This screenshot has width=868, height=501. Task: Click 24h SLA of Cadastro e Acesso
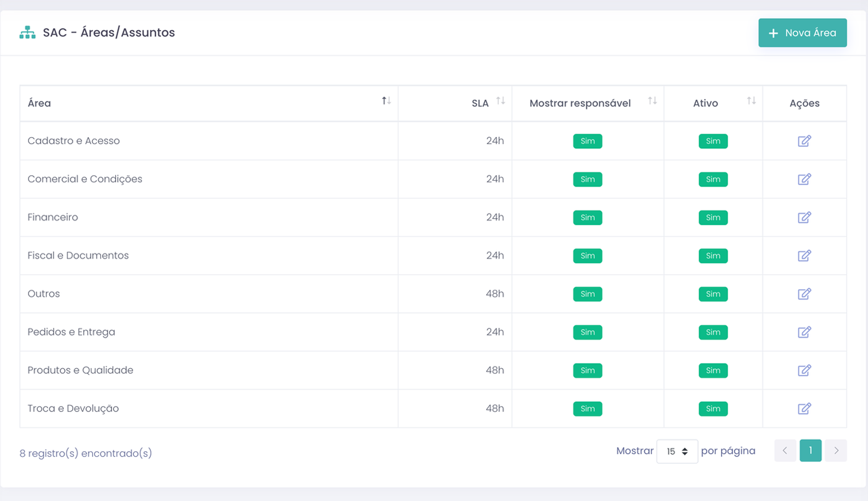[x=495, y=140]
